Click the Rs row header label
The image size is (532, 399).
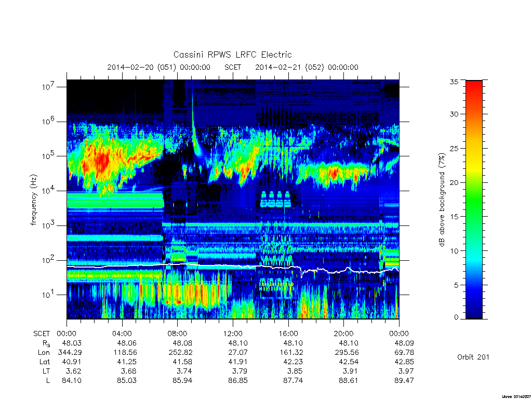click(46, 343)
